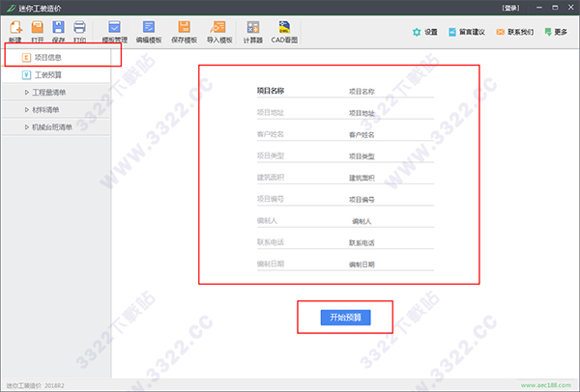Minimize the 迷你工装造价 window
The image size is (580, 392).
tap(539, 8)
